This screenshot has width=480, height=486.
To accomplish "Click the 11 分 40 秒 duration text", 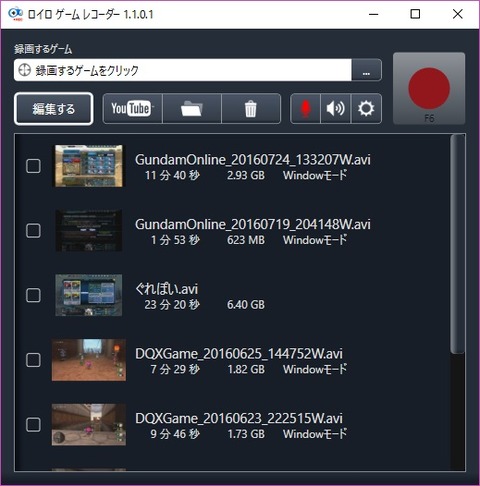I will pos(172,175).
